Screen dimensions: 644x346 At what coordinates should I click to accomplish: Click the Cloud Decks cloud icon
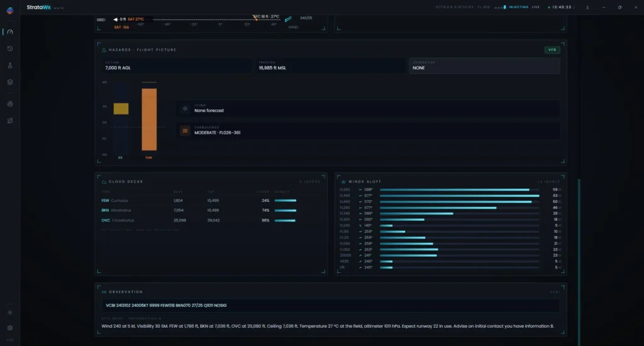point(104,182)
